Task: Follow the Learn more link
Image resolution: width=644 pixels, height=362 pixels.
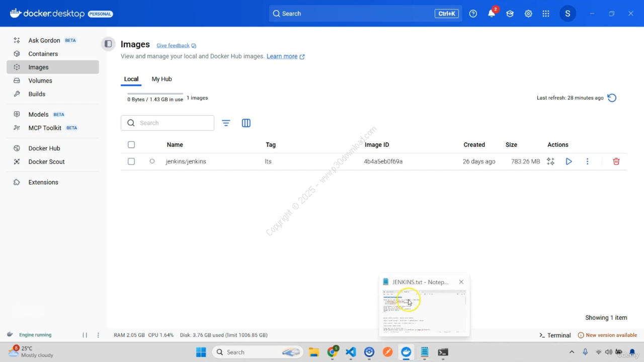Action: tap(282, 56)
